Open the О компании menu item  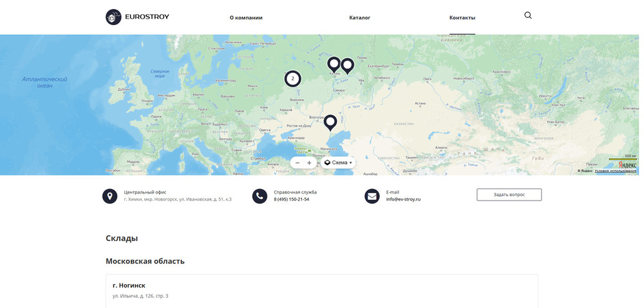pyautogui.click(x=246, y=18)
